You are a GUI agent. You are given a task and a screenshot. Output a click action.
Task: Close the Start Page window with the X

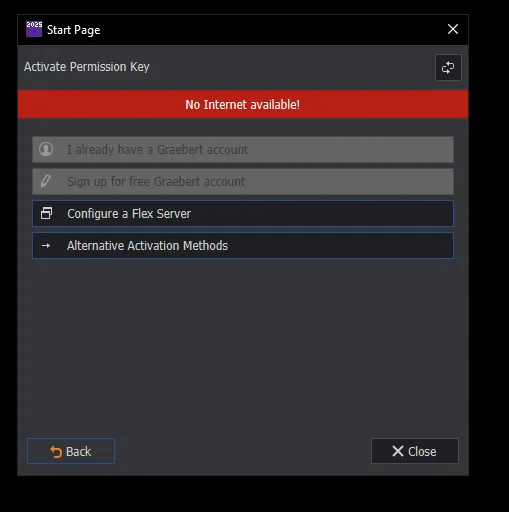click(x=453, y=29)
